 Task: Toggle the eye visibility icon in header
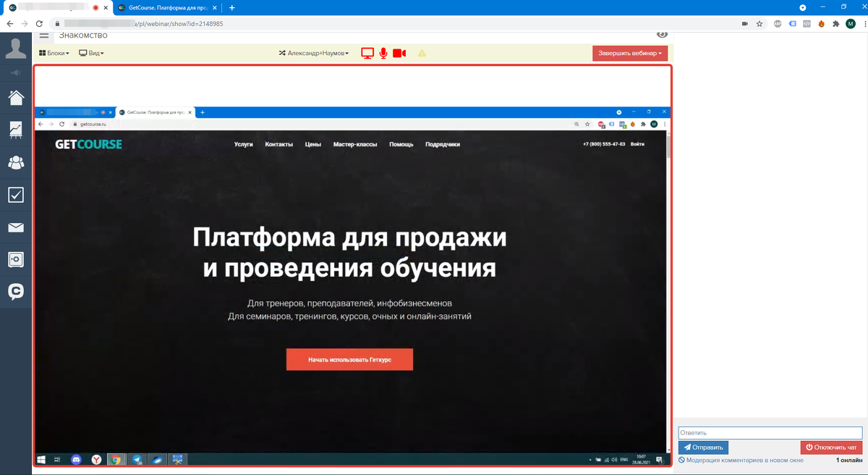(662, 35)
